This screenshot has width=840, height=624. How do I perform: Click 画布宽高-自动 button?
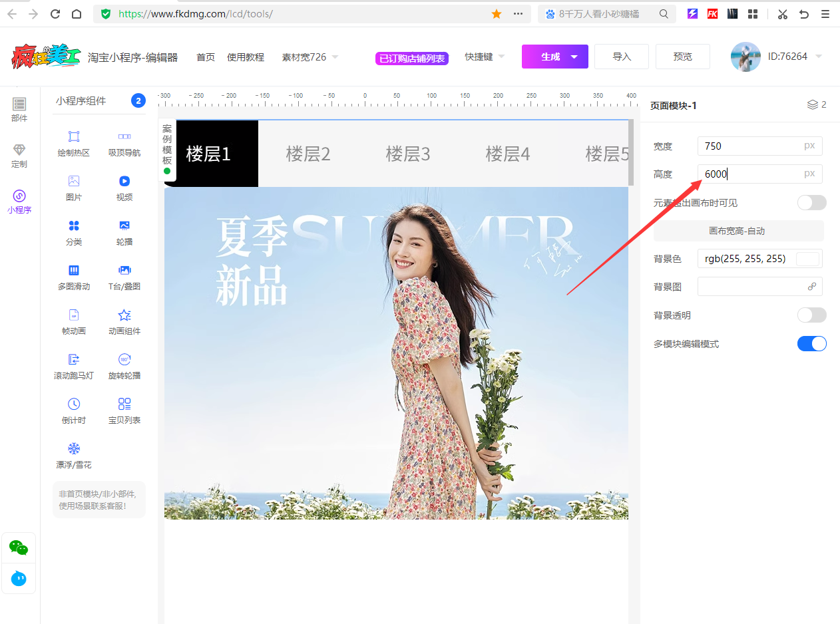pos(739,231)
